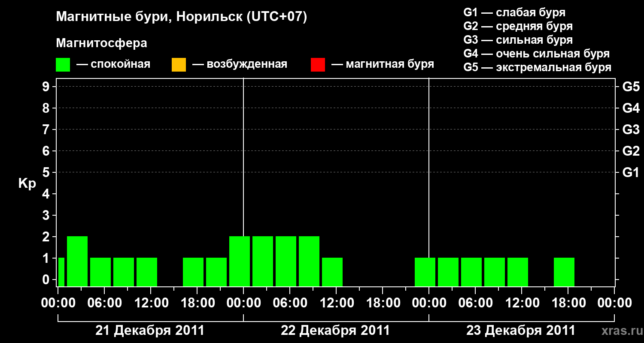Click the green 'спокойная' legend swatch
The height and width of the screenshot is (343, 644).
[x=63, y=65]
